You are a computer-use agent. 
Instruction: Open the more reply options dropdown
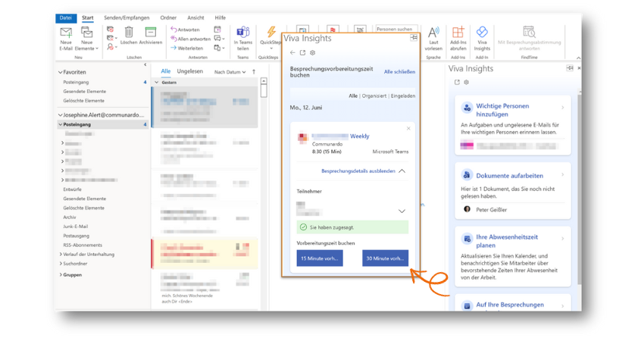[219, 48]
